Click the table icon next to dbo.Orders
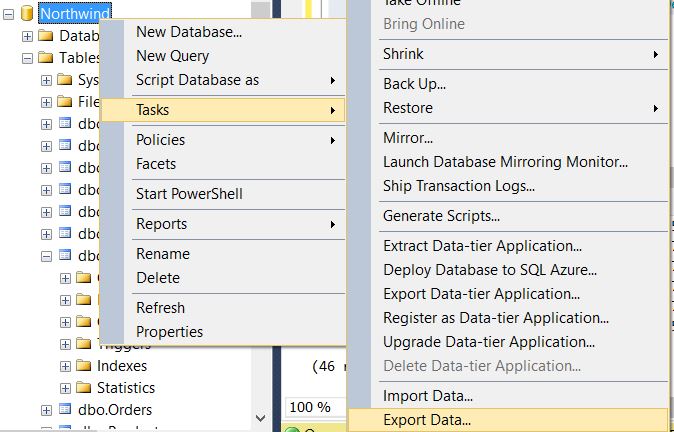 [x=65, y=409]
